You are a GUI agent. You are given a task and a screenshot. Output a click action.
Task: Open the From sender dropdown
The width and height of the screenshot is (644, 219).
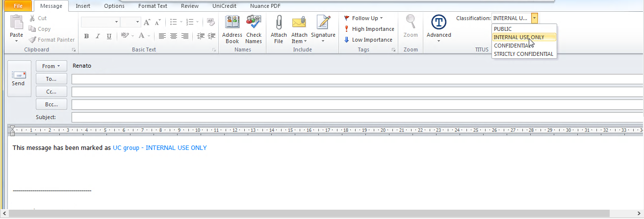pos(51,66)
